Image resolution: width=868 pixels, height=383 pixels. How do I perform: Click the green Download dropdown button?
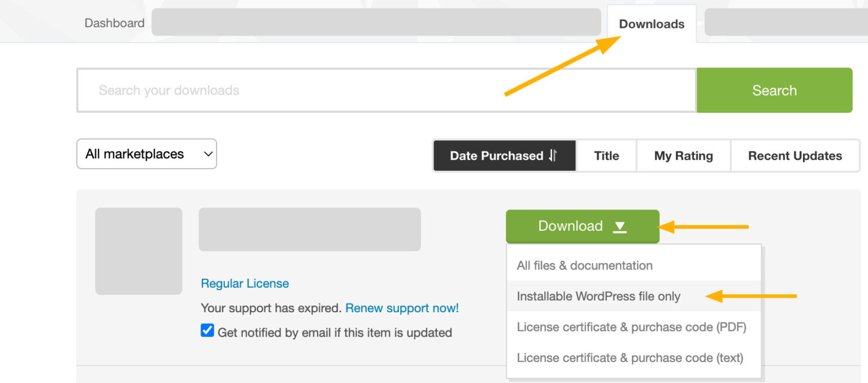tap(583, 226)
